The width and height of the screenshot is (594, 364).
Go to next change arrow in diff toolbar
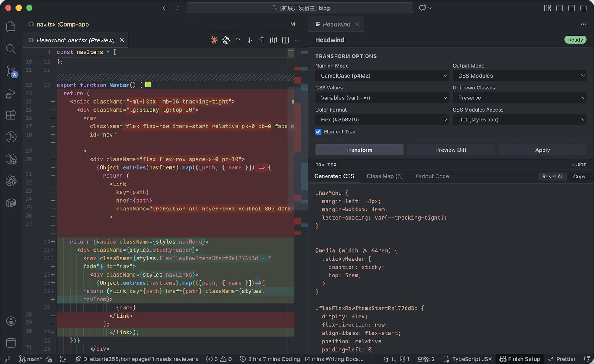tap(250, 40)
